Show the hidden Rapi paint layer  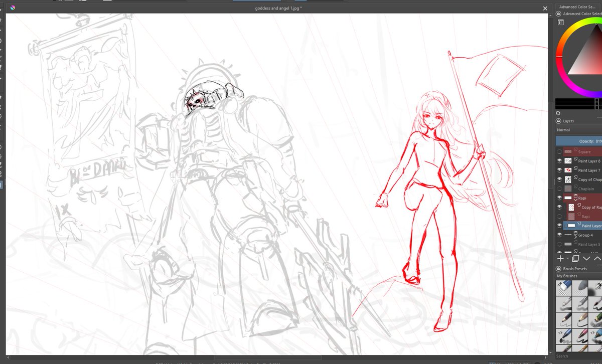pyautogui.click(x=560, y=217)
